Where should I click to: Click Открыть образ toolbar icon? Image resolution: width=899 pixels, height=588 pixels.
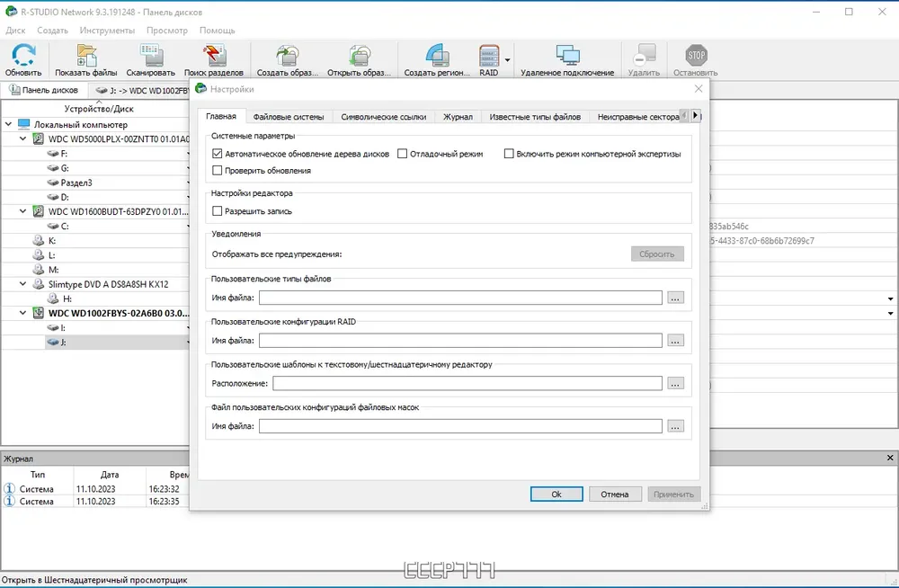click(x=359, y=59)
